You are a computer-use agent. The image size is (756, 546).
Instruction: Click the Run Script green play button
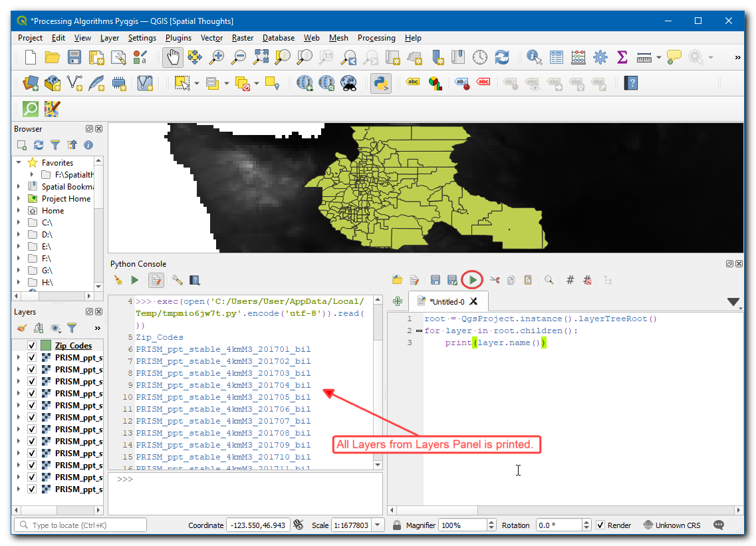click(472, 280)
